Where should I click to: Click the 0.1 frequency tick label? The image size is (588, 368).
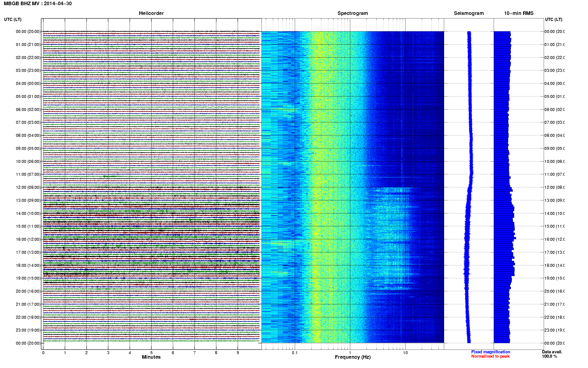295,352
